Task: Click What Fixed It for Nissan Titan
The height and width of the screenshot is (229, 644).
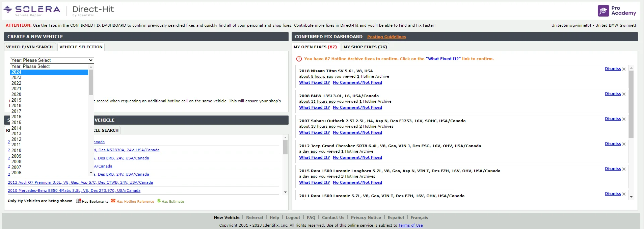Action: (314, 82)
